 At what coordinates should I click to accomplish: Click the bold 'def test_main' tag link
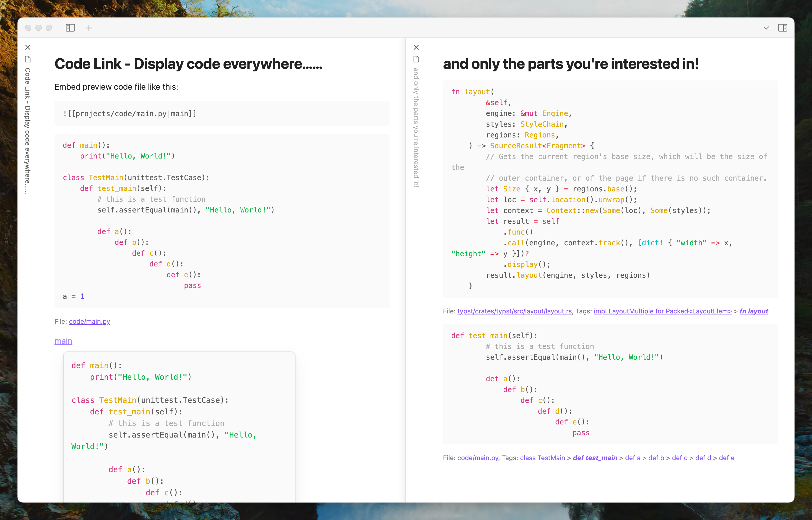595,458
